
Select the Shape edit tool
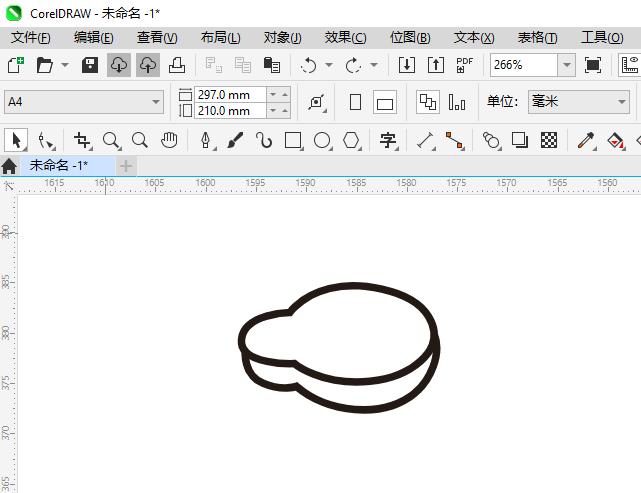tap(46, 141)
